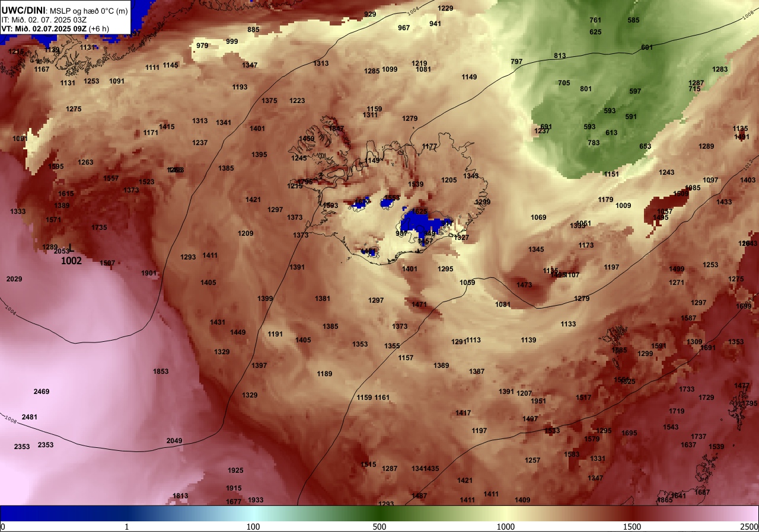The width and height of the screenshot is (759, 532).
Task: Click the 2481 height value
Action: click(29, 417)
